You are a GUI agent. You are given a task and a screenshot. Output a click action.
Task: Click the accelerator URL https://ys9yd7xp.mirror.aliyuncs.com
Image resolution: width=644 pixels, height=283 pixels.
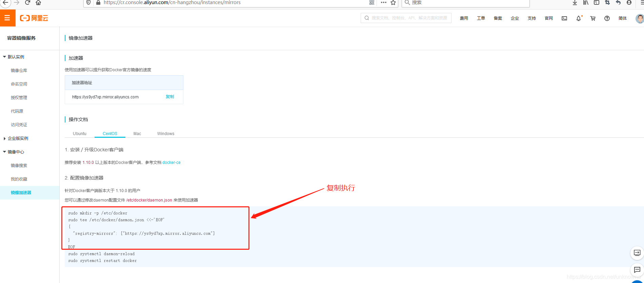coord(105,97)
